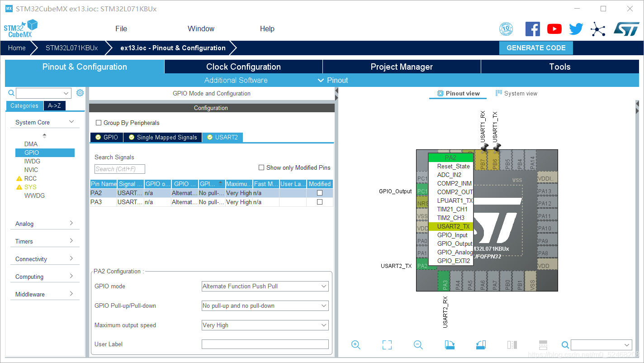Click the ST logo icon
Image resolution: width=644 pixels, height=363 pixels.
(x=626, y=29)
